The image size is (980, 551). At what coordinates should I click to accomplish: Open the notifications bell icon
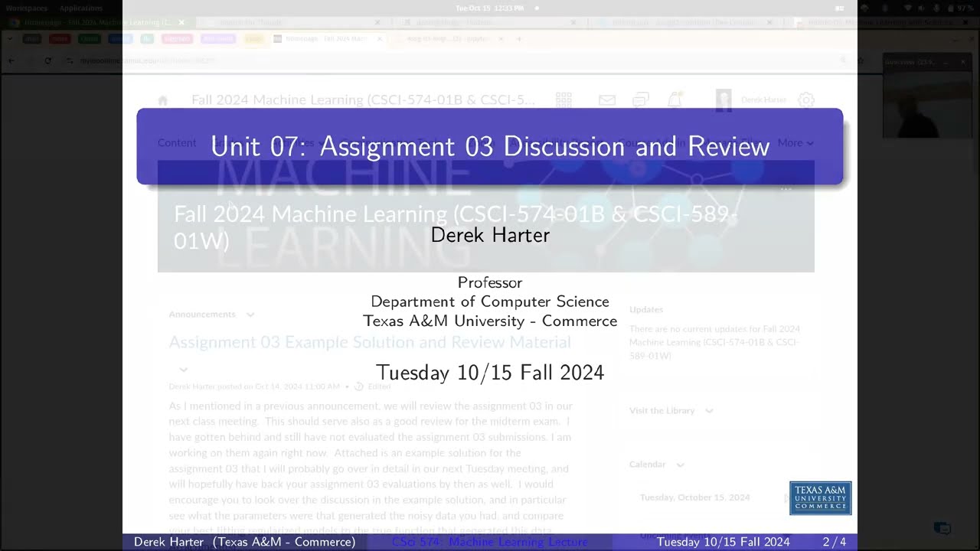coord(675,99)
